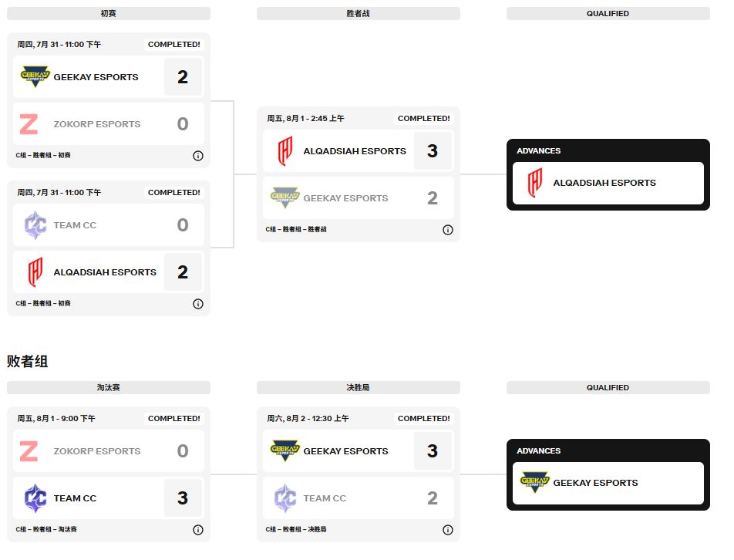Click info icon on decider match card
Screen dimensions: 734x560
448,530
